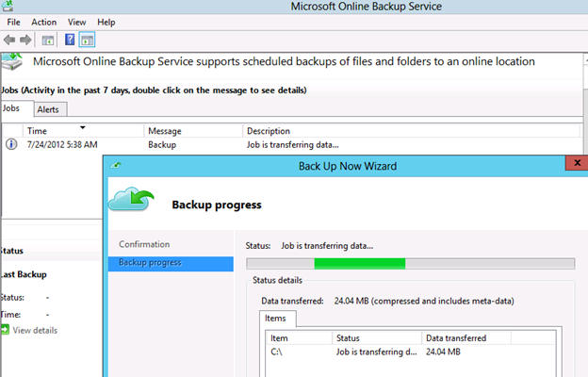Click the Last Backup heading

[x=24, y=274]
